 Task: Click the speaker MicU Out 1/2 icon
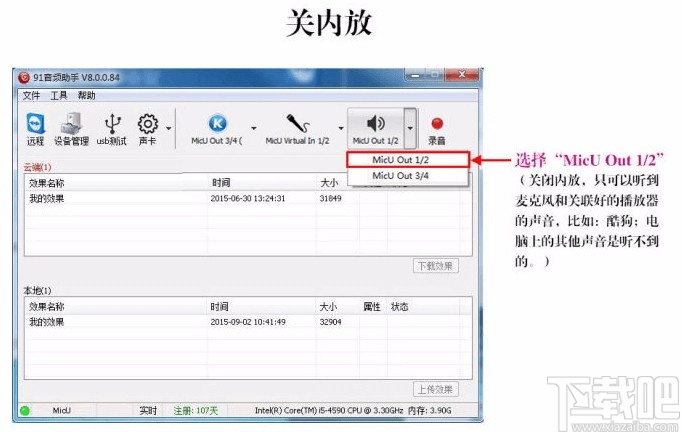pos(376,129)
